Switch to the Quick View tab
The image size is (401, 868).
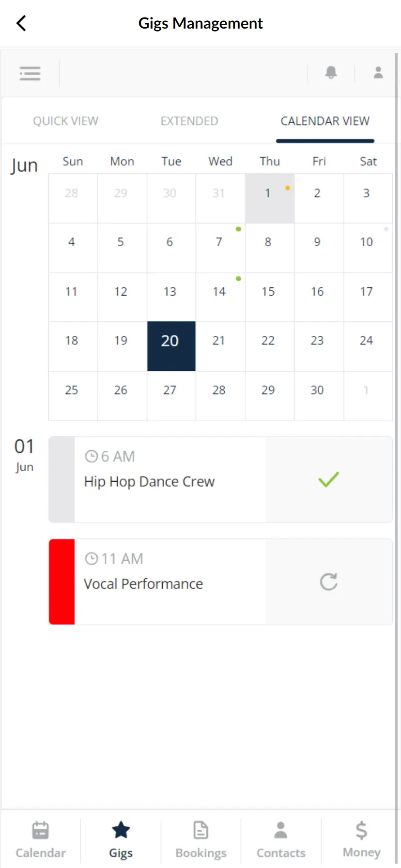coord(65,121)
